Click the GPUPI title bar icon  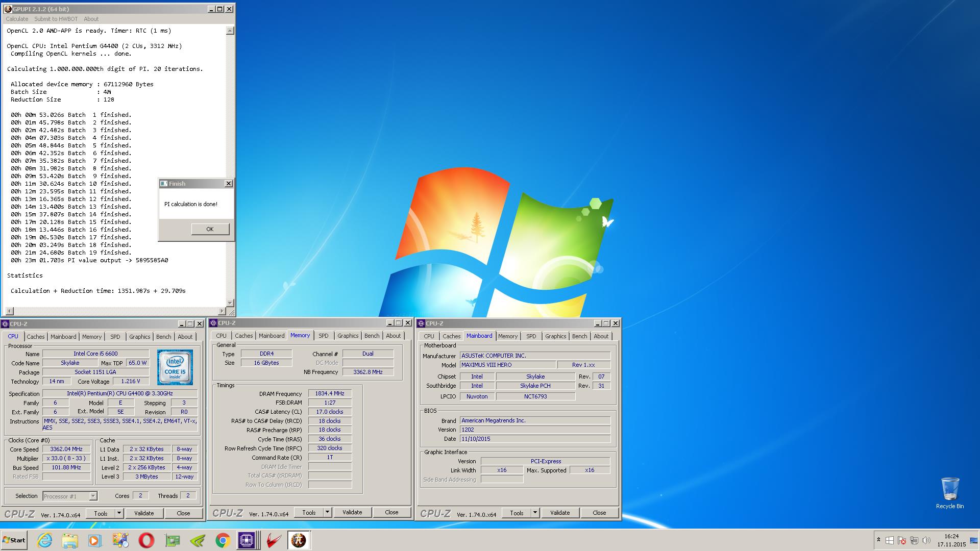click(x=8, y=9)
